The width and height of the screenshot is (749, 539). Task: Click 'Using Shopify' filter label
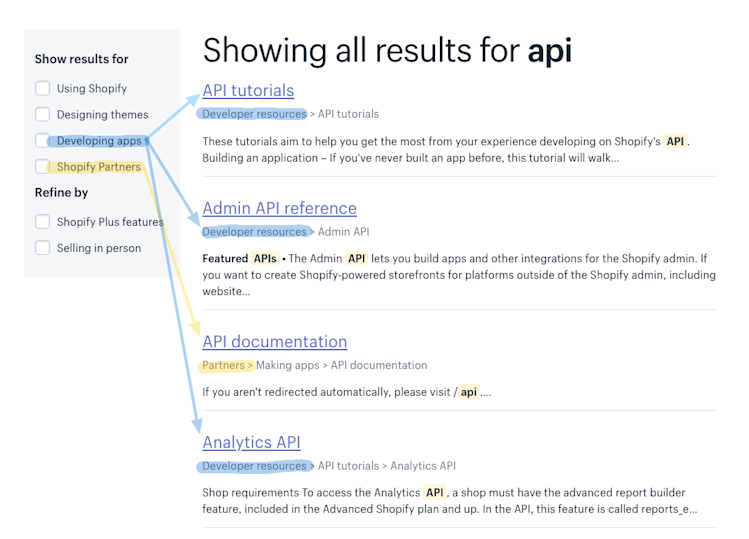tap(92, 89)
